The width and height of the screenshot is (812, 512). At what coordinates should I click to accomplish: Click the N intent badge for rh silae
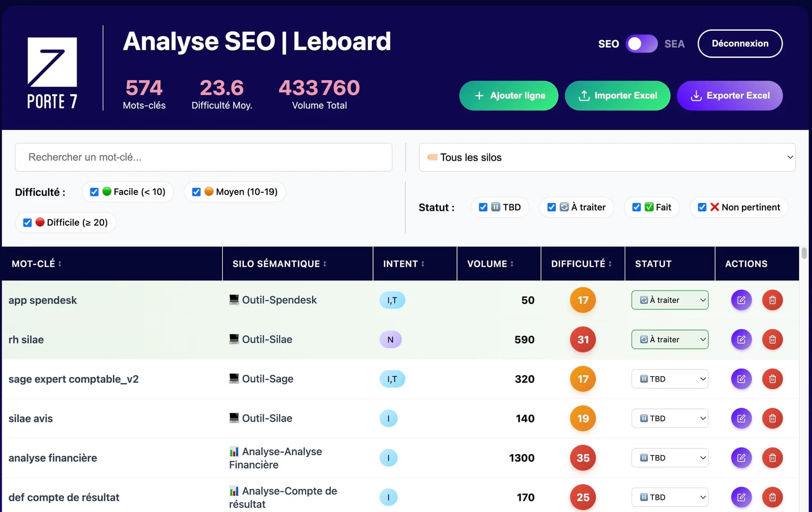[x=390, y=340]
